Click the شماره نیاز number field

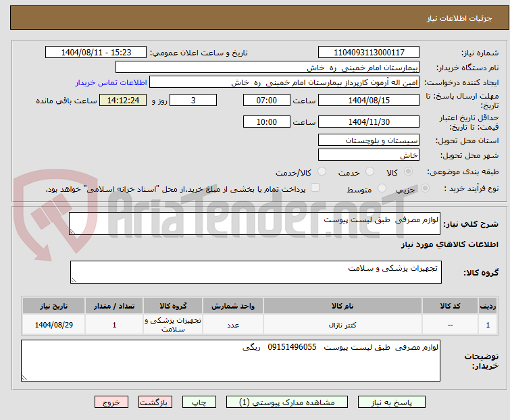(x=369, y=53)
